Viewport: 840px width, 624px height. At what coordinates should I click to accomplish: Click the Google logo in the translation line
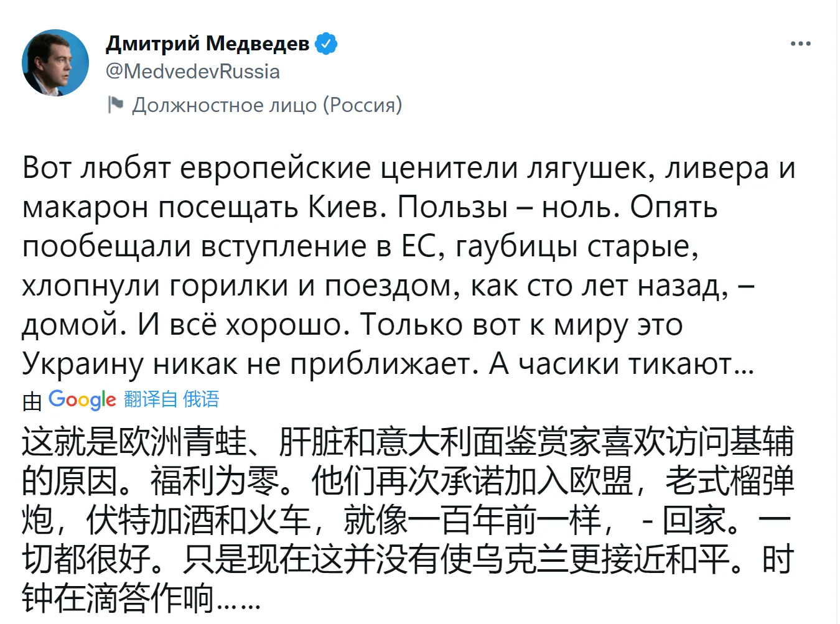point(82,399)
